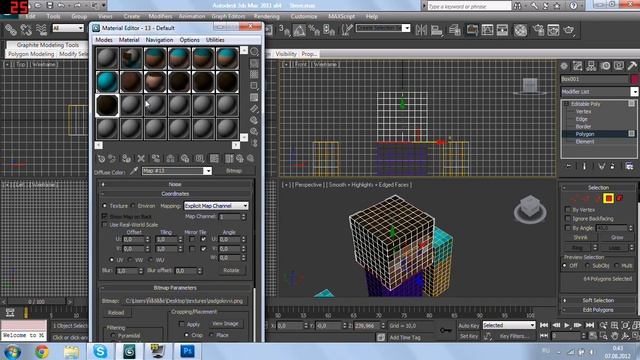
Task: Open Named Selection Sets dropdown
Action: coord(383,28)
